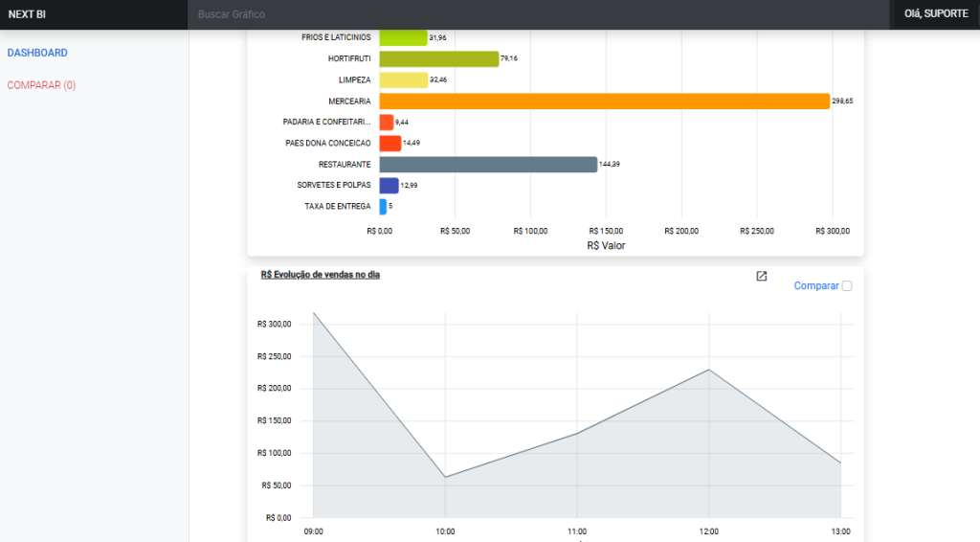980x542 pixels.
Task: Open sales evolution chart in expanded view
Action: 762,277
